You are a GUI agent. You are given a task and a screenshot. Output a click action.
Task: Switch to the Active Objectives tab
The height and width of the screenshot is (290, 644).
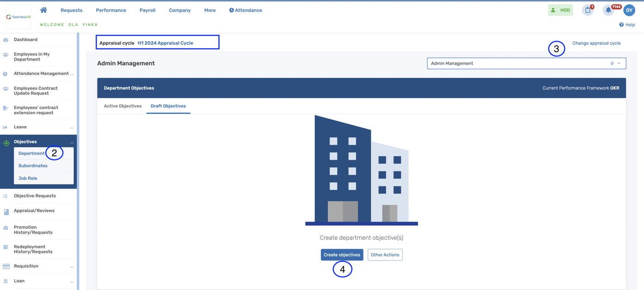click(x=123, y=106)
